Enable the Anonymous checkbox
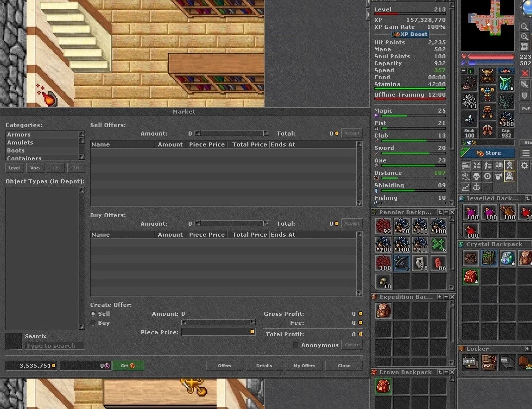 pos(296,345)
